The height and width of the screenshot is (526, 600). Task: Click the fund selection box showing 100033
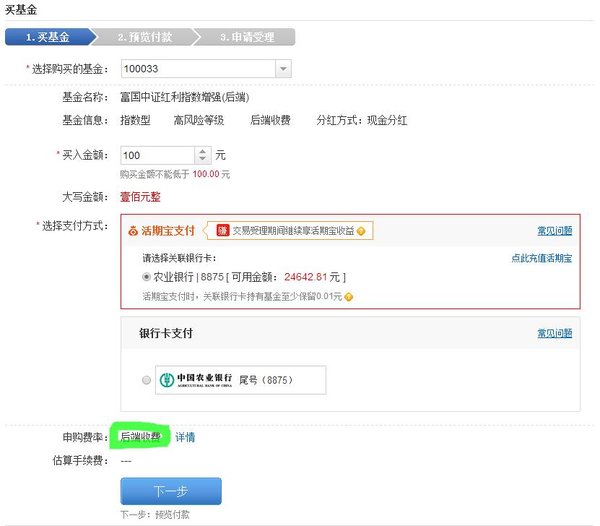[206, 69]
